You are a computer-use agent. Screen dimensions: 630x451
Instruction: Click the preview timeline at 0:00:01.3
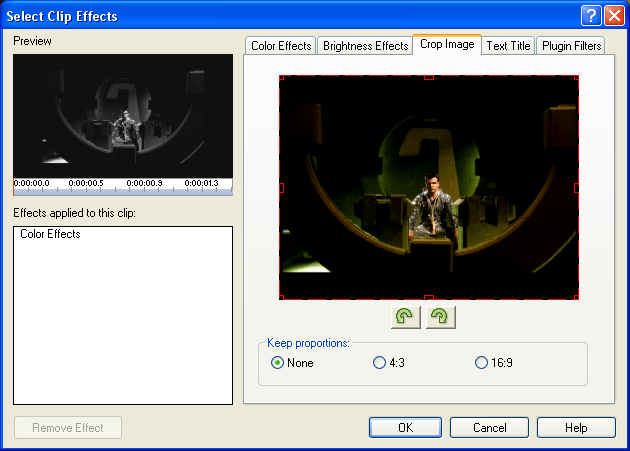[202, 183]
